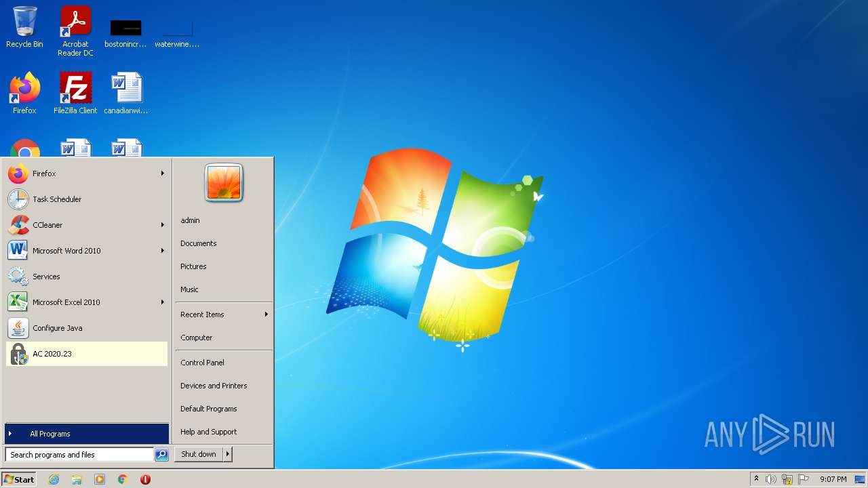The width and height of the screenshot is (868, 488).
Task: Expand Microsoft Excel 2010 jump list arrow
Action: click(x=163, y=302)
